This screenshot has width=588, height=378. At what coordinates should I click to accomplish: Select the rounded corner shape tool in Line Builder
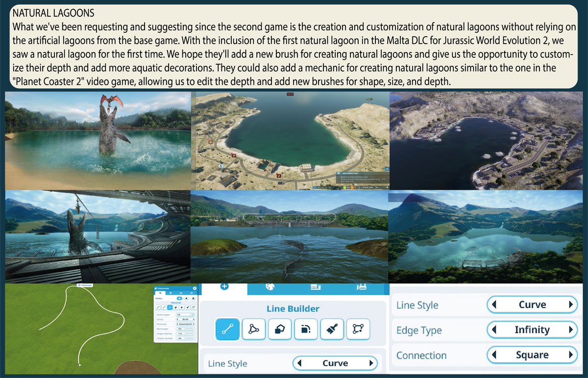(305, 329)
